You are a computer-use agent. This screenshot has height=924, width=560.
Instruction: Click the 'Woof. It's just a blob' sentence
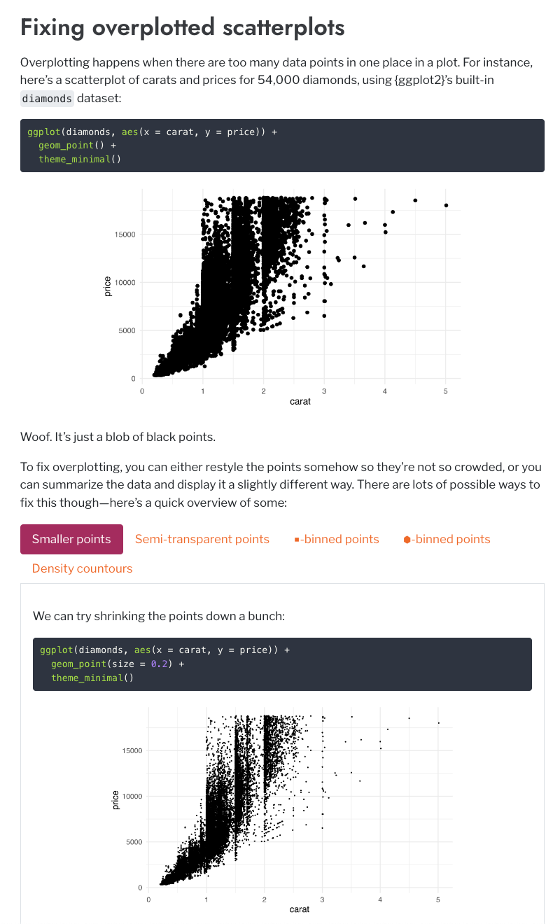[118, 437]
